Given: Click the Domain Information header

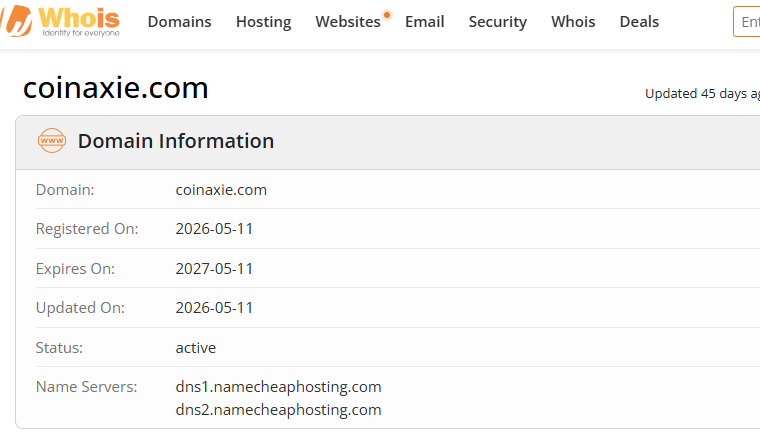Looking at the screenshot, I should coord(176,141).
